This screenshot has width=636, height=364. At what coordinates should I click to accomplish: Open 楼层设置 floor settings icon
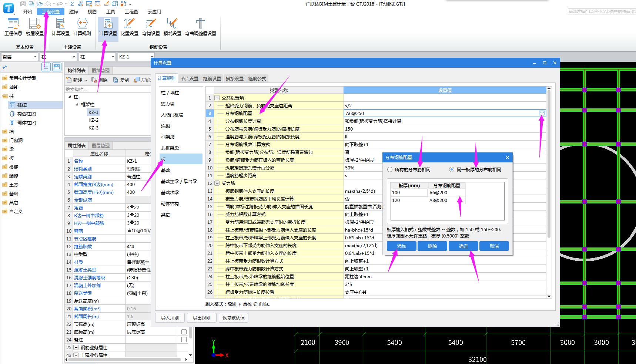(x=35, y=27)
